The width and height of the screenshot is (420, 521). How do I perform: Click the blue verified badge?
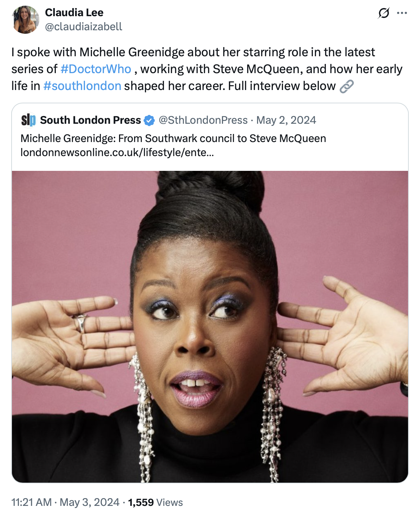tap(150, 120)
